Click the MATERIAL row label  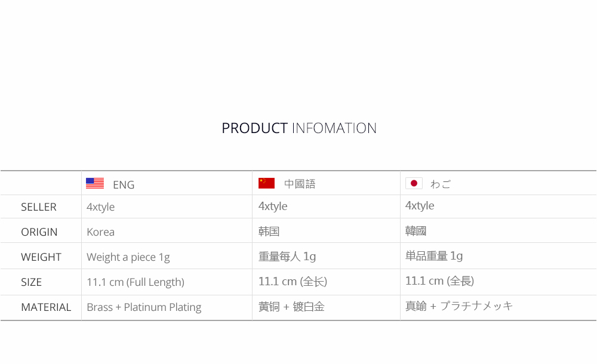[x=46, y=307]
